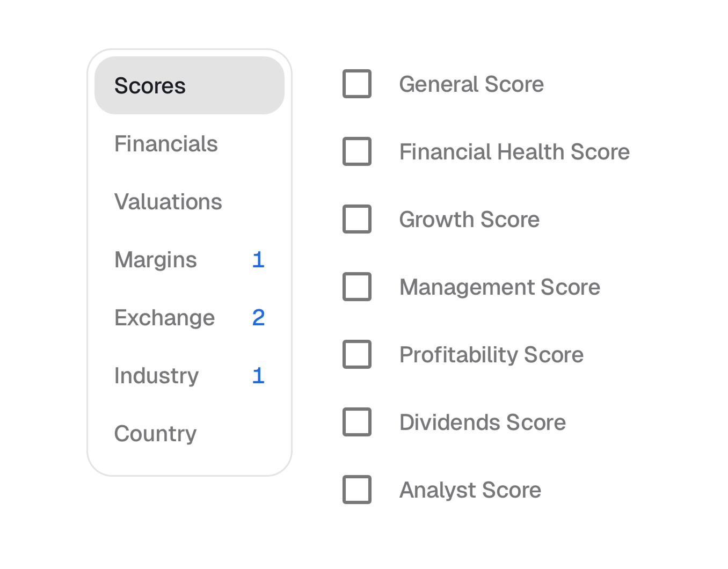The height and width of the screenshot is (569, 728).
Task: Open the Valuations filter category
Action: (168, 202)
